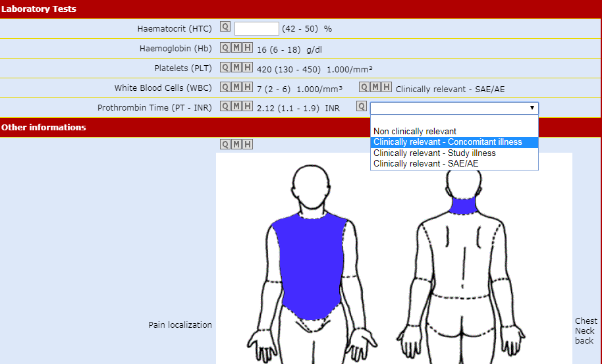Click the 'Other informations' section header
Image resolution: width=602 pixels, height=364 pixels.
pyautogui.click(x=43, y=127)
